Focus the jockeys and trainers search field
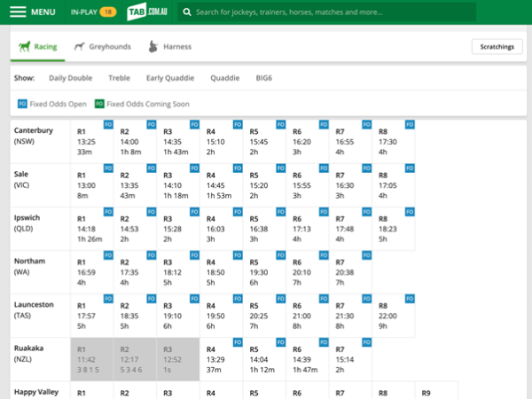 click(326, 12)
